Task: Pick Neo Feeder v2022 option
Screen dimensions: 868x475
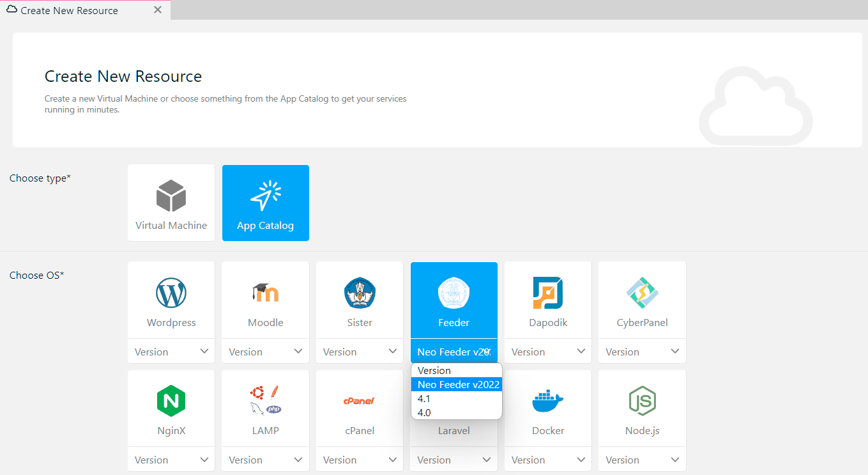Action: click(458, 385)
